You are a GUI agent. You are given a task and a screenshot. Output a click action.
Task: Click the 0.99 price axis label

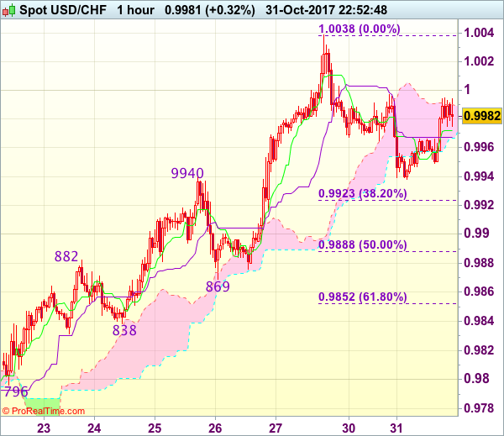(475, 233)
